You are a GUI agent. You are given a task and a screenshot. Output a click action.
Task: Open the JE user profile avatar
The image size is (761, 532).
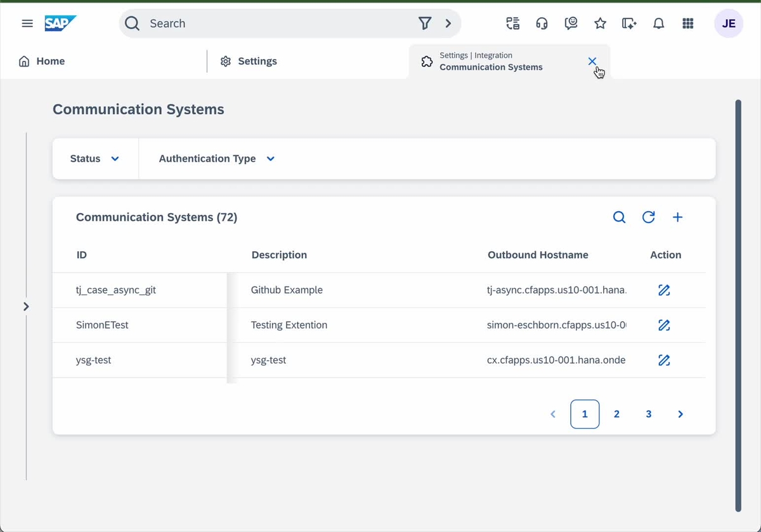729,23
